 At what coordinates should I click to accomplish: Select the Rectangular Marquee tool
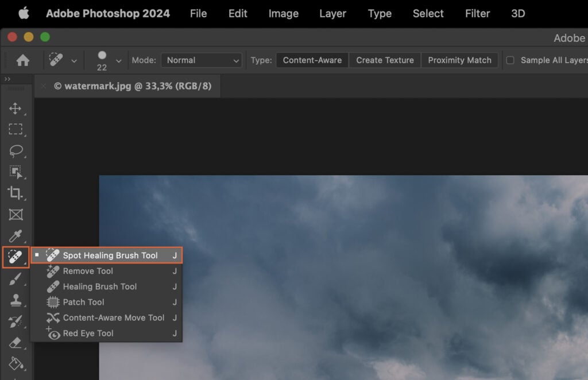tap(17, 129)
